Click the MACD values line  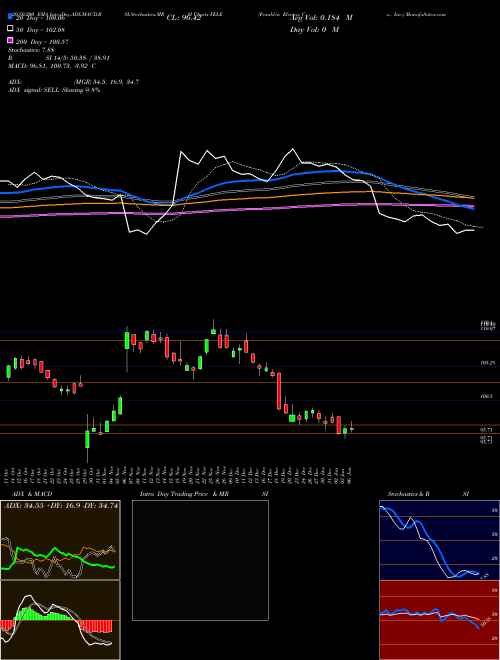[52, 66]
